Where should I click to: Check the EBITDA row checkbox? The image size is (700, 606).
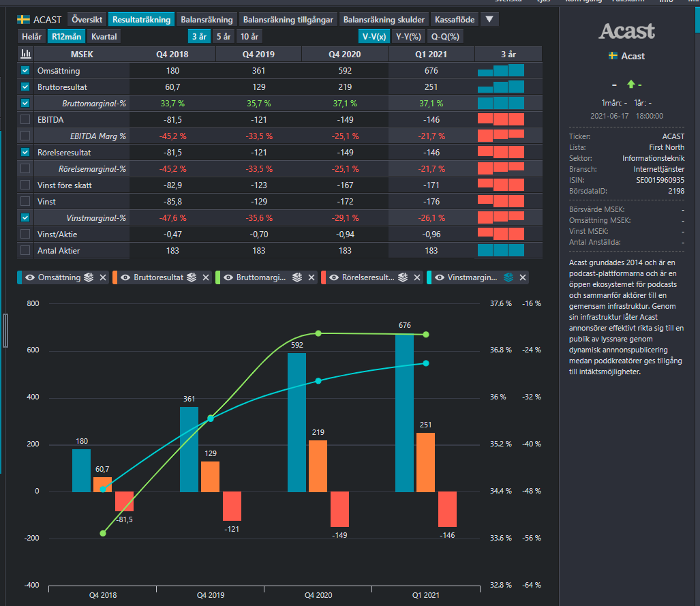25,120
